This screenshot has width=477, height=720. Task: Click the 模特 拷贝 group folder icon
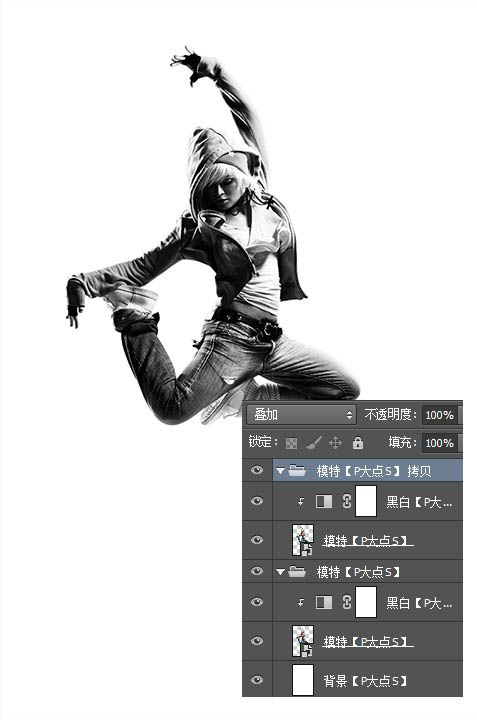[297, 471]
